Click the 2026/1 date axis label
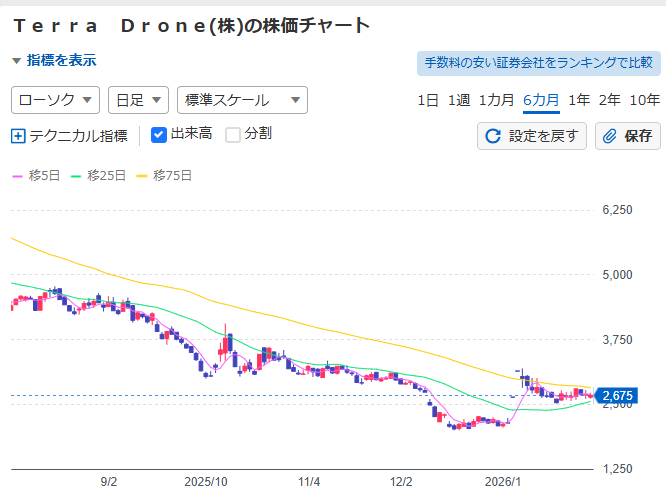 [x=502, y=482]
